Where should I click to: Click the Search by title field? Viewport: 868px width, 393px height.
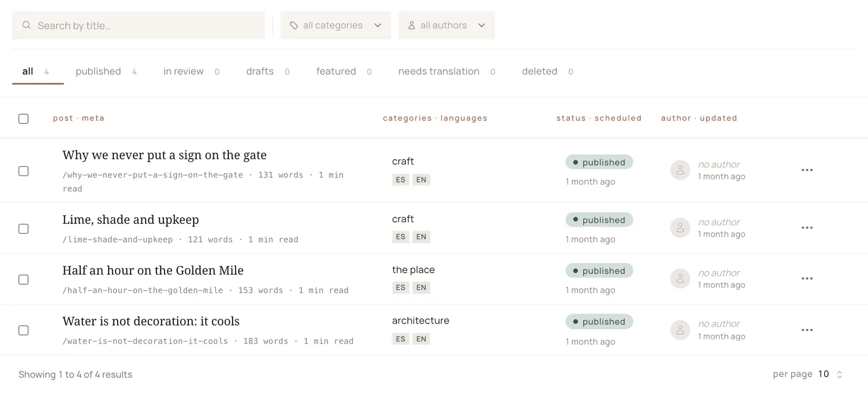tap(139, 25)
